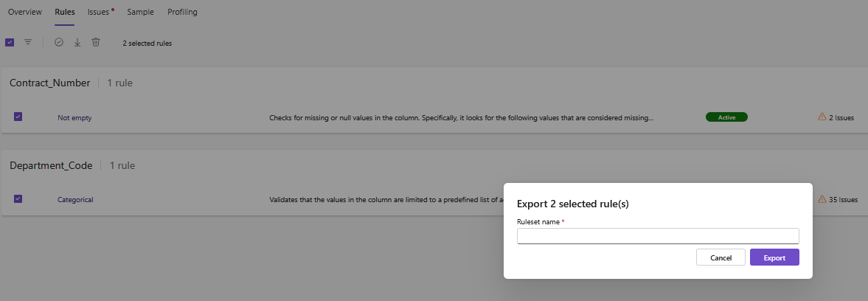The image size is (868, 301).
Task: Toggle the select-all rules checkbox
Action: click(10, 43)
